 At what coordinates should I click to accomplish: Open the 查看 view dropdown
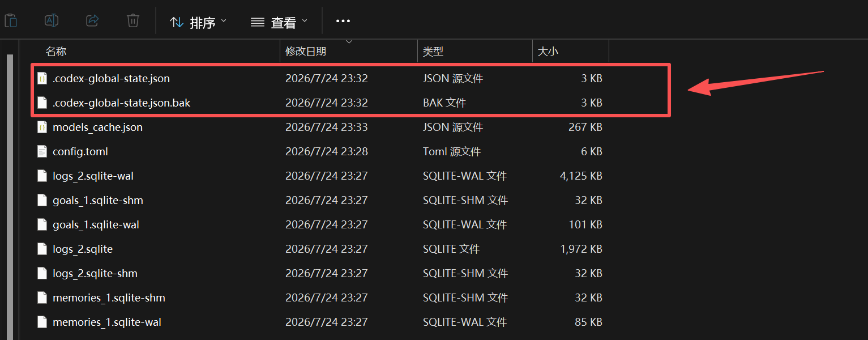tap(279, 22)
